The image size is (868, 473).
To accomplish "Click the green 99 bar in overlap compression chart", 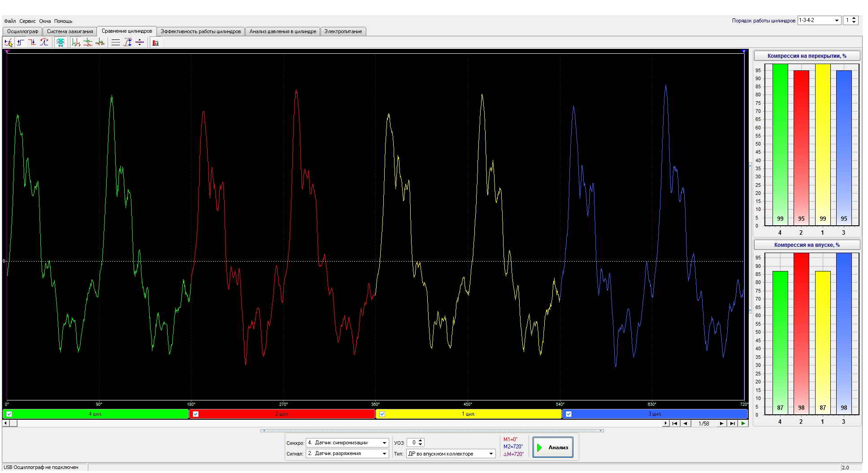I will 780,145.
